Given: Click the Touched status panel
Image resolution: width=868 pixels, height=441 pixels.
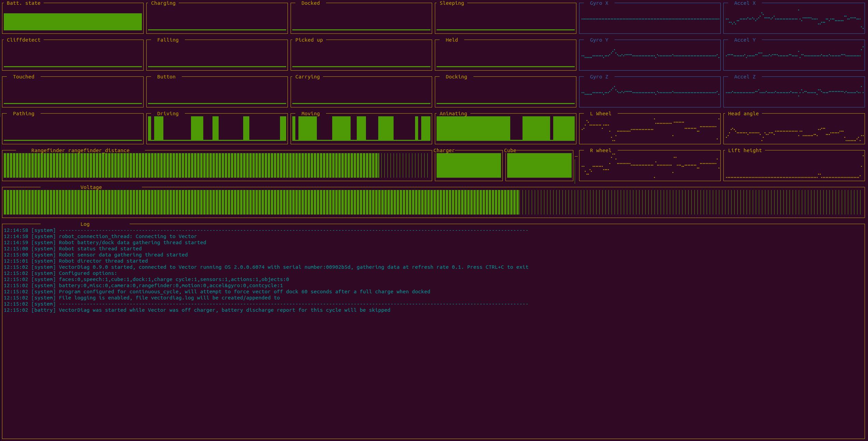Looking at the screenshot, I should (73, 92).
